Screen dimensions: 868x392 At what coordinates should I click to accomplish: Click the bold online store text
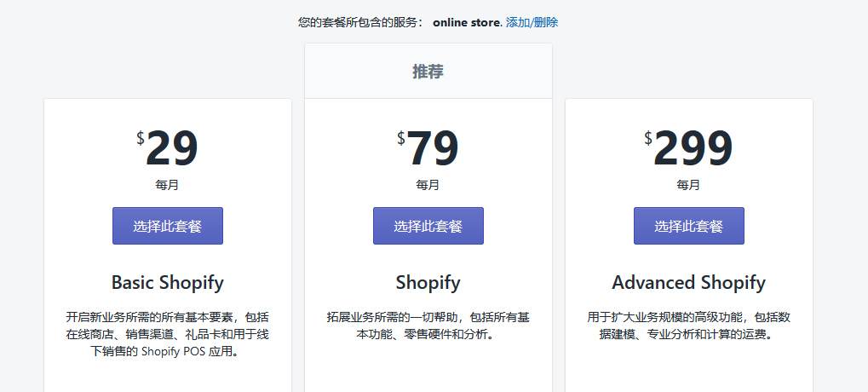tap(468, 23)
